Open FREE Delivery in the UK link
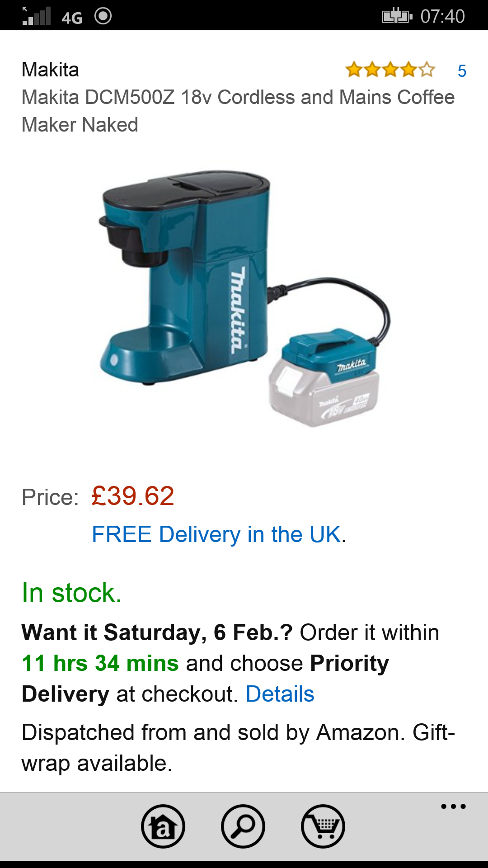The width and height of the screenshot is (488, 868). (x=216, y=534)
